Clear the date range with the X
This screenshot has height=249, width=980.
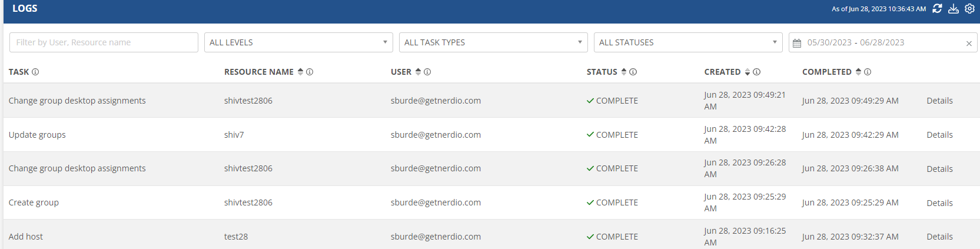click(969, 43)
